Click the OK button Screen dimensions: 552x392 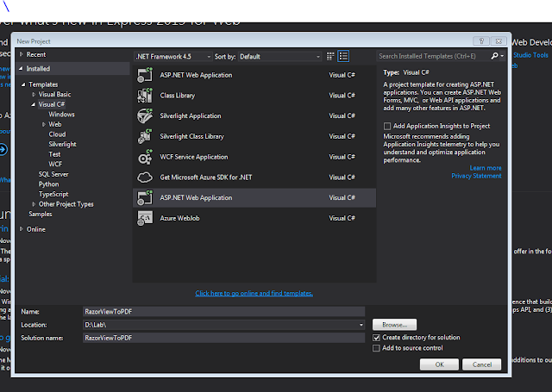439,364
